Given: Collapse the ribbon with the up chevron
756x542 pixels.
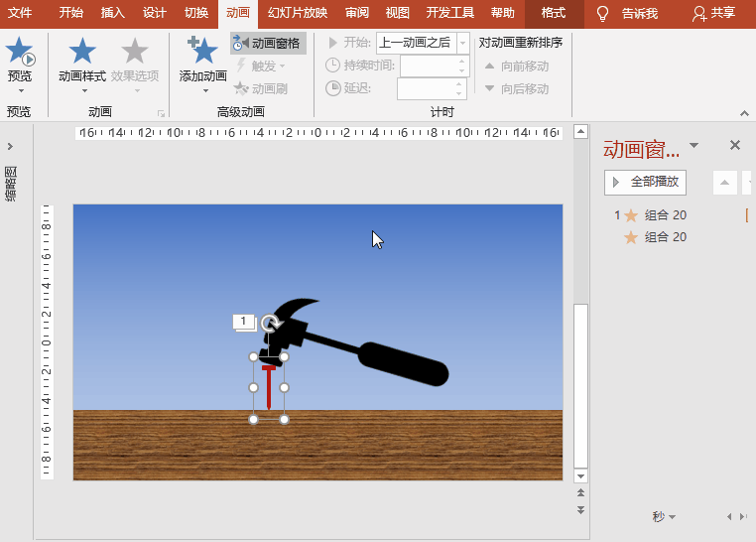Looking at the screenshot, I should click(744, 113).
